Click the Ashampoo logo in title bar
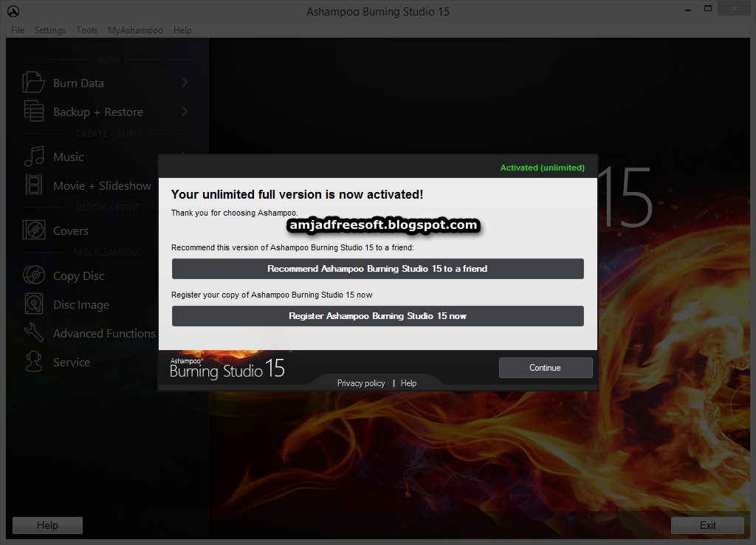Viewport: 756px width, 545px height. pyautogui.click(x=13, y=11)
